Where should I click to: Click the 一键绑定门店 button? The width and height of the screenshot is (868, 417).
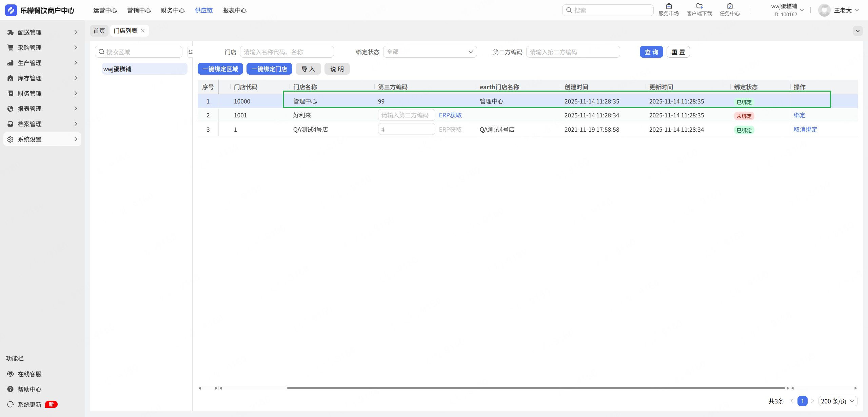(x=269, y=69)
